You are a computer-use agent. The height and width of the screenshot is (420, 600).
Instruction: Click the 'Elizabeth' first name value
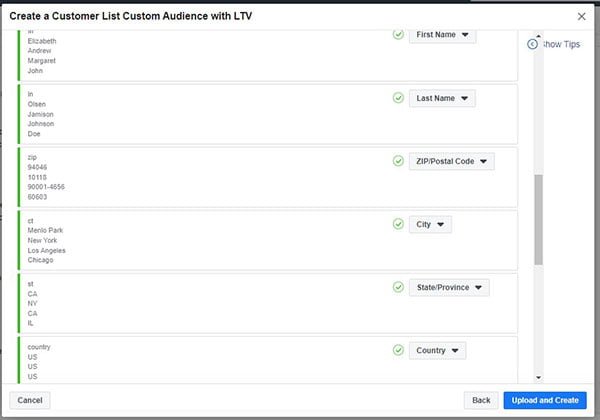click(x=42, y=41)
